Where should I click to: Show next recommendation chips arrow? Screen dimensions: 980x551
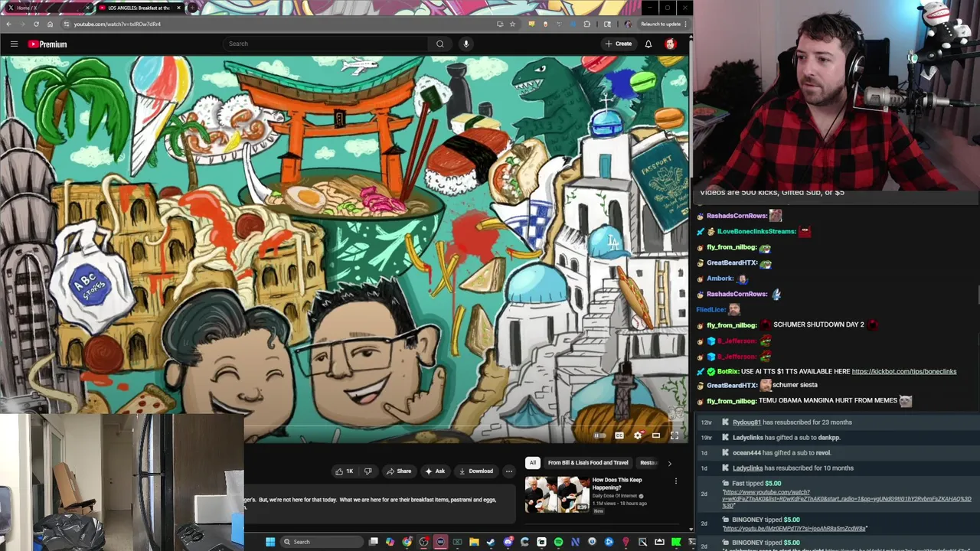(669, 463)
